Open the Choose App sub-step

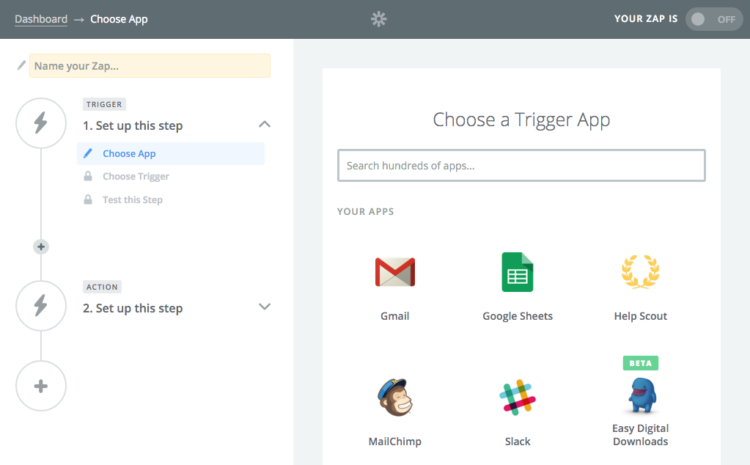[x=171, y=154]
